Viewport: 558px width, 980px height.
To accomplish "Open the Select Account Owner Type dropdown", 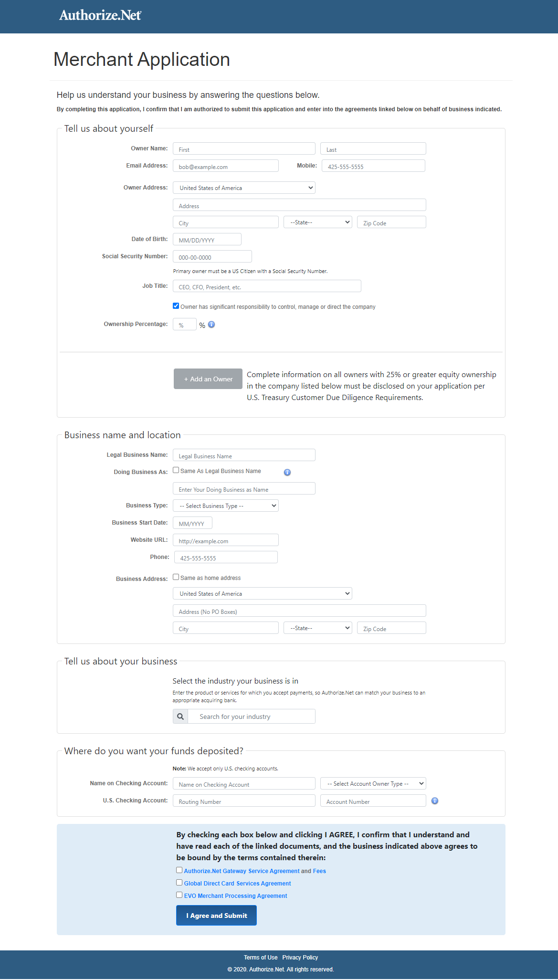I will [373, 783].
